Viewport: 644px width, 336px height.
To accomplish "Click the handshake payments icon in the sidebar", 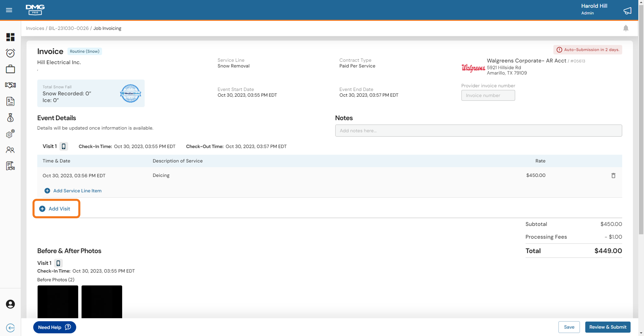I will click(x=10, y=85).
